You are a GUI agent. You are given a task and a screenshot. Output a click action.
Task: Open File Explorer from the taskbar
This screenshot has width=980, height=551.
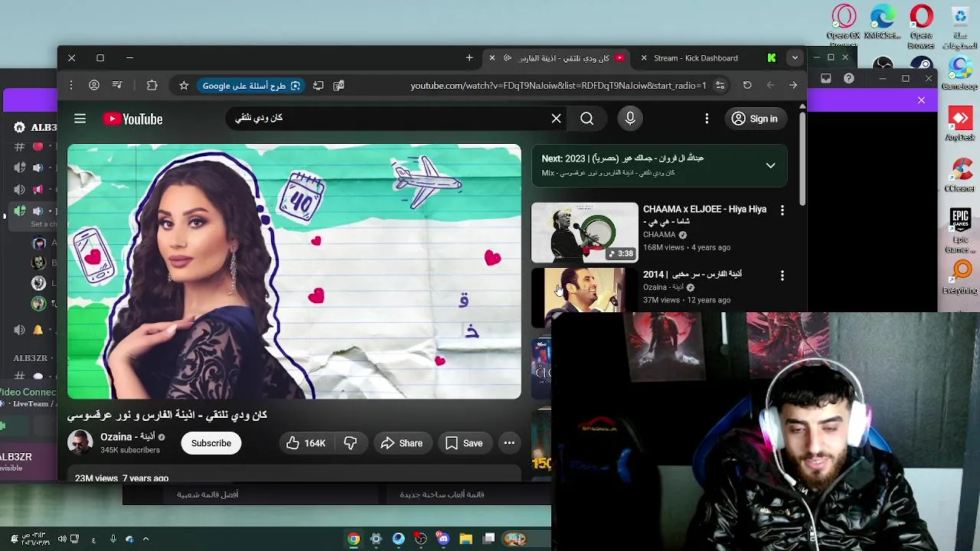(x=465, y=539)
